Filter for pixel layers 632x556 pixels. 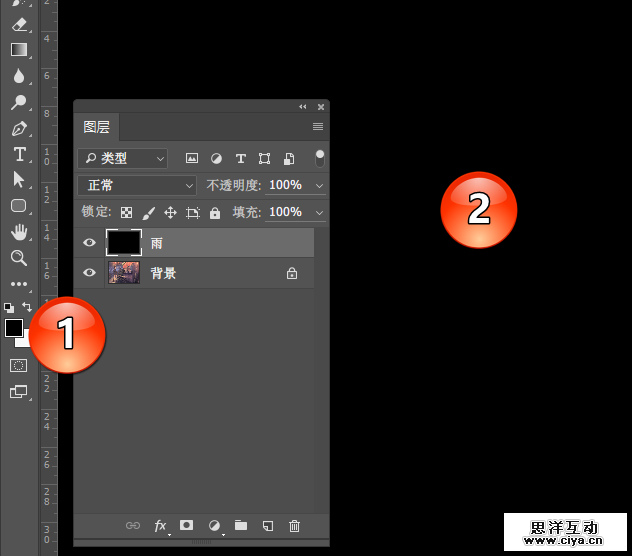(192, 158)
